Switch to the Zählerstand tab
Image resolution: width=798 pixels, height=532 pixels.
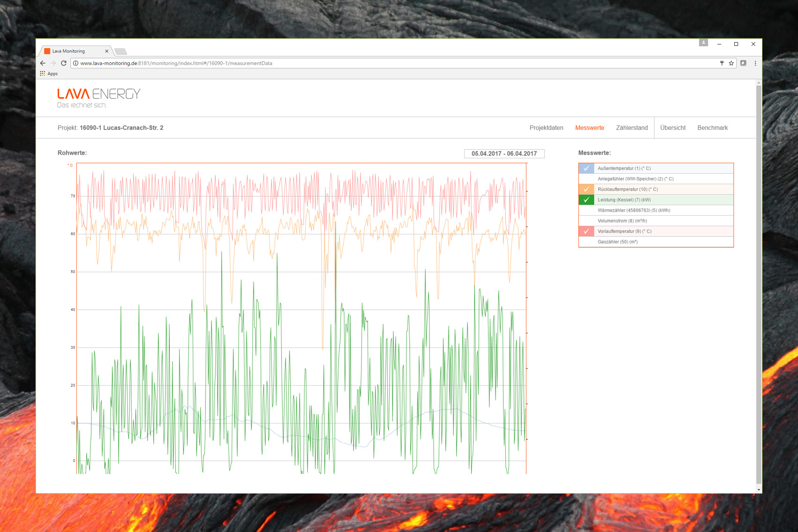(632, 128)
